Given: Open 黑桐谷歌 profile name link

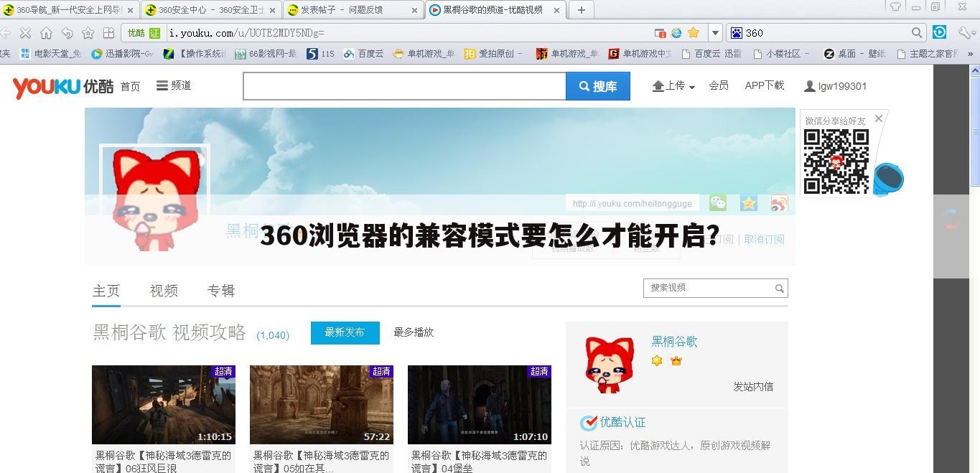Looking at the screenshot, I should pyautogui.click(x=674, y=342).
